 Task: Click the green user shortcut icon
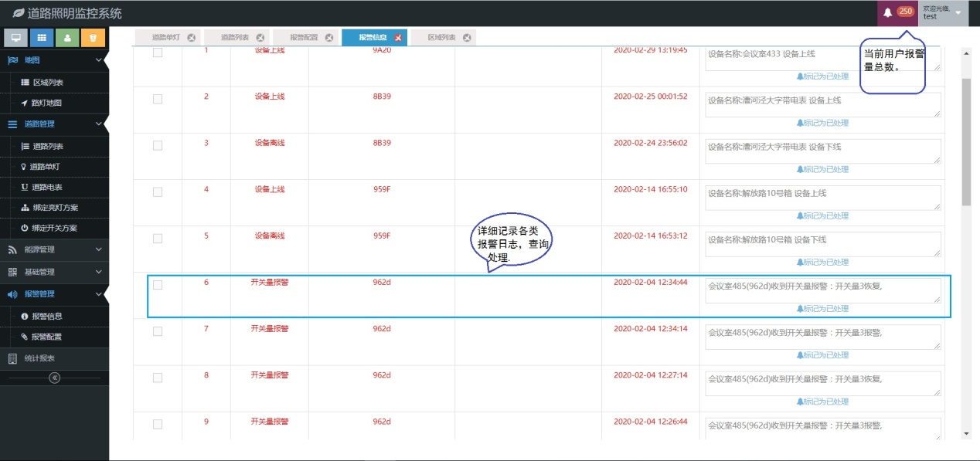tap(67, 37)
